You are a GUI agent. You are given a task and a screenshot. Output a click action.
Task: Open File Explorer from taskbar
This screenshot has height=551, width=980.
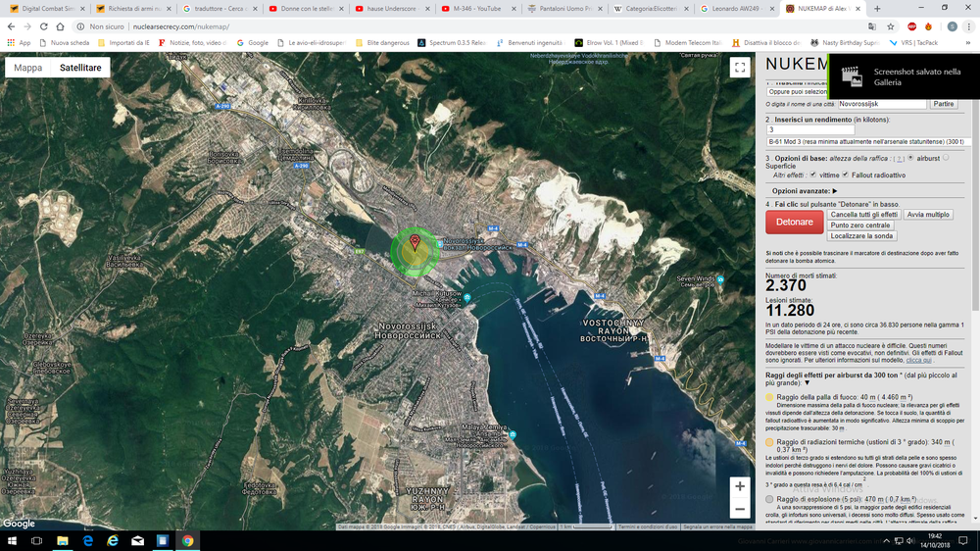63,541
